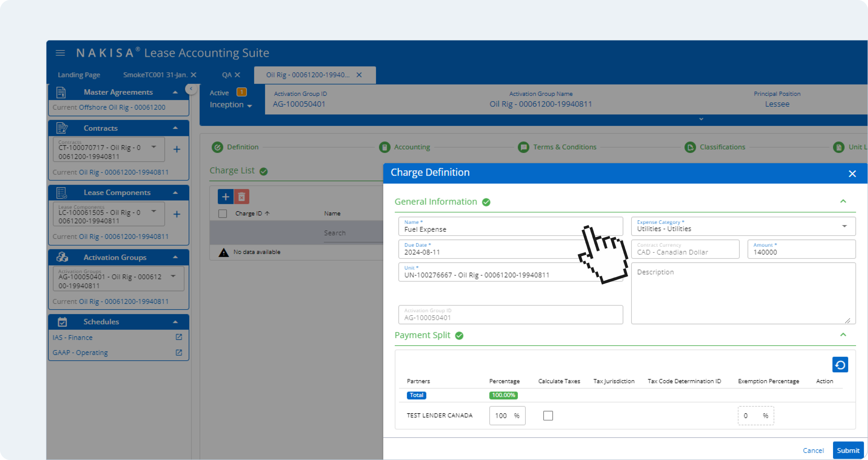Add a charge with blue plus button

tap(225, 197)
